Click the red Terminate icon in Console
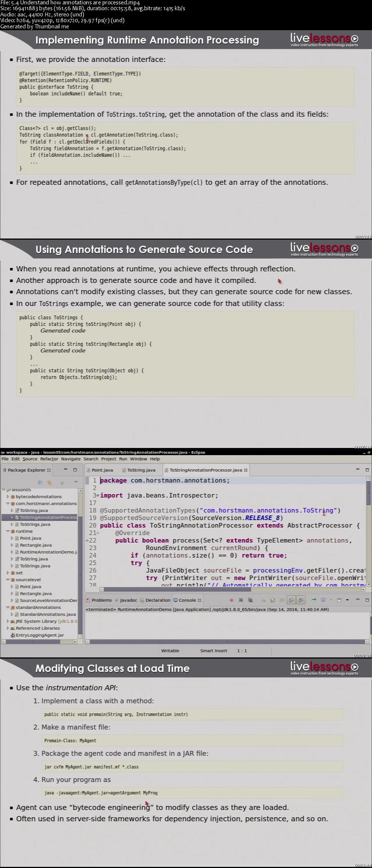The image size is (372, 868). pyautogui.click(x=231, y=600)
